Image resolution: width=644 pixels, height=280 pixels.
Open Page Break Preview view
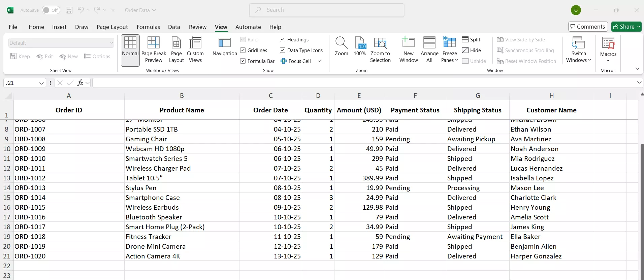coord(154,50)
